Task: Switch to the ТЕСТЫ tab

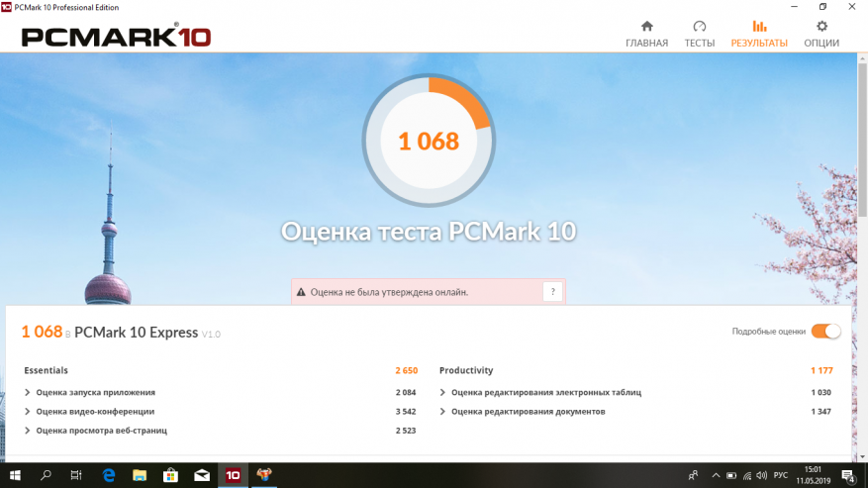Action: [699, 35]
